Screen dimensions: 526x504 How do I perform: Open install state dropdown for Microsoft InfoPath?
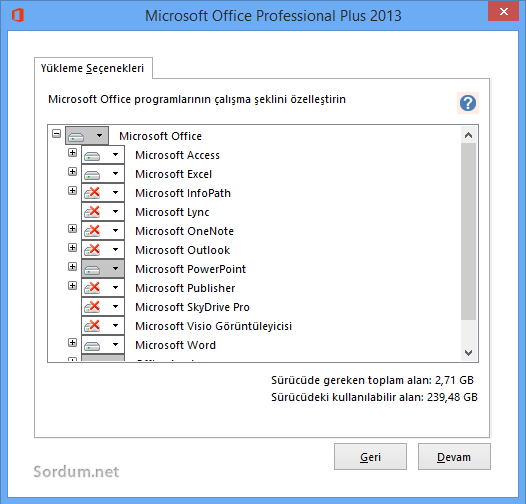[x=103, y=193]
